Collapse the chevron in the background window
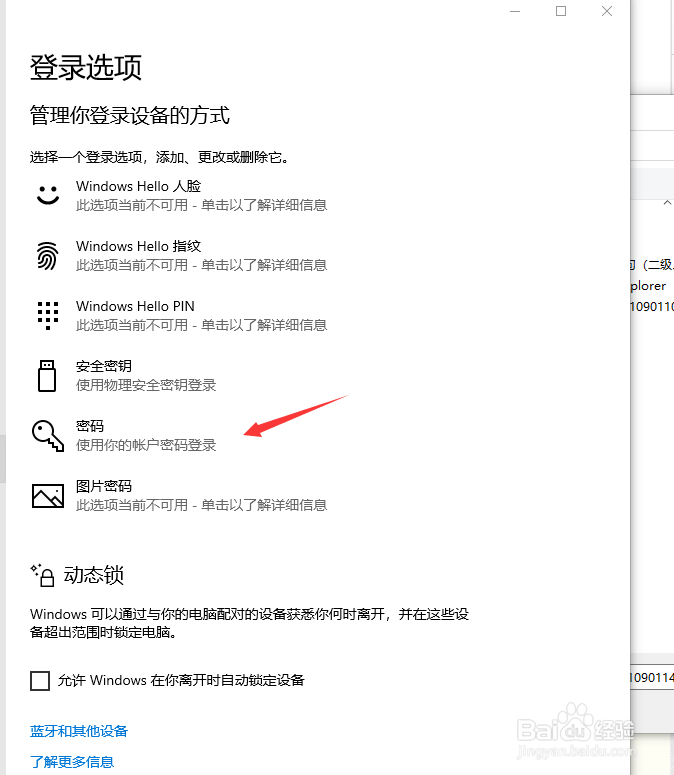This screenshot has width=674, height=775. click(x=667, y=203)
